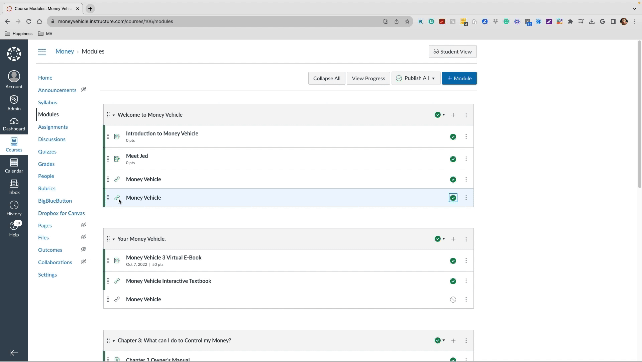The width and height of the screenshot is (642, 362).
Task: Open publish dropdown for Welcome to Money Vehicle module
Action: pos(439,115)
